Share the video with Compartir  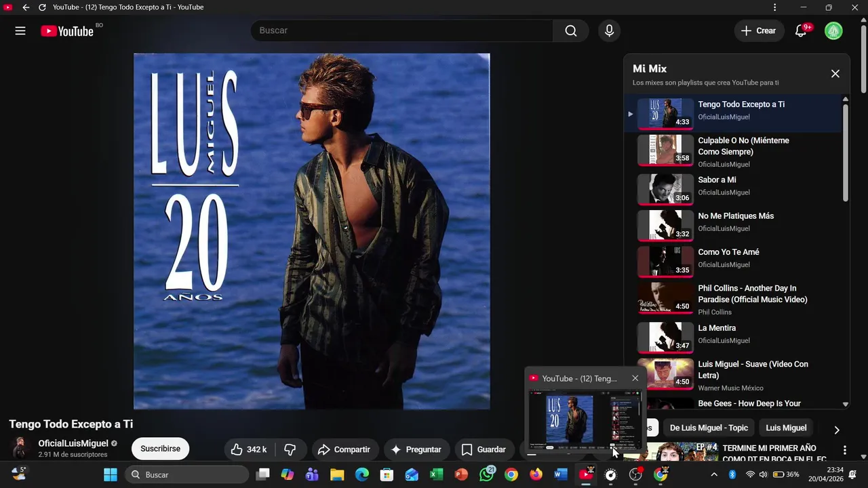point(344,449)
